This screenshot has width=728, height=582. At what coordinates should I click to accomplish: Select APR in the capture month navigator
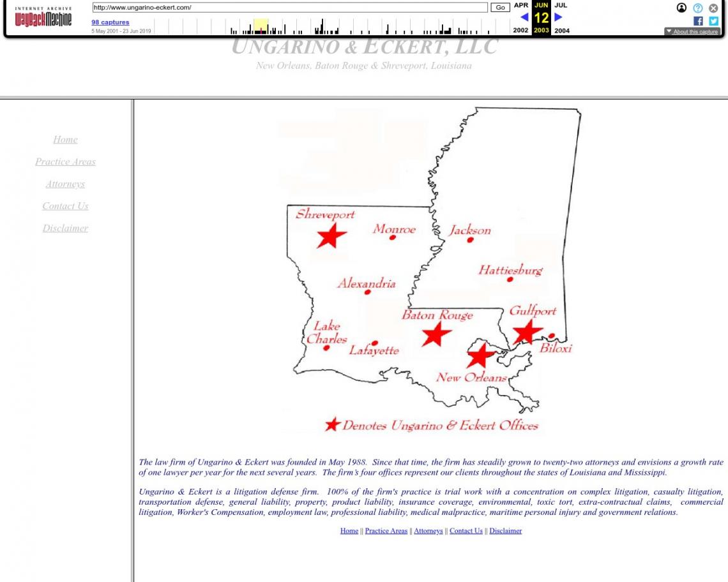point(521,5)
